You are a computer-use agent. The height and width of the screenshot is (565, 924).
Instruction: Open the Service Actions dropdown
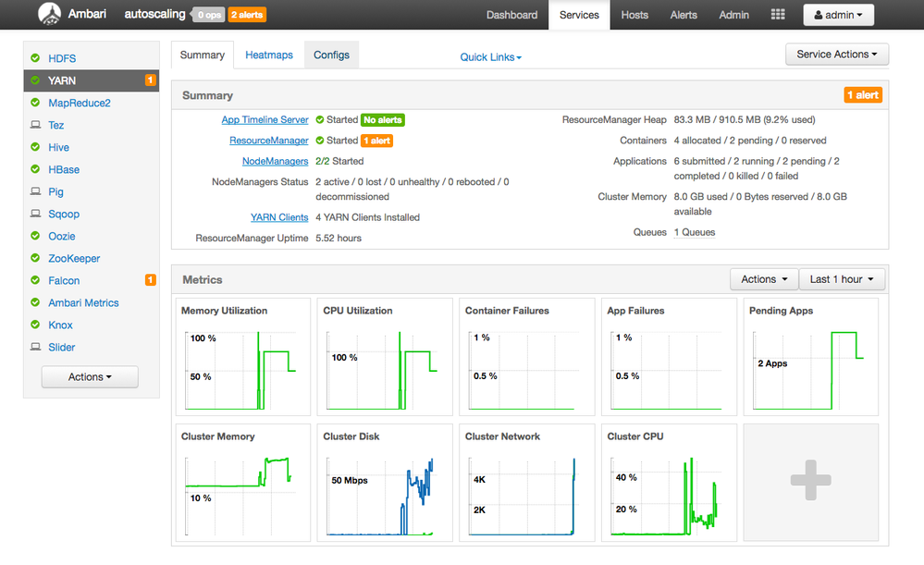click(x=837, y=55)
